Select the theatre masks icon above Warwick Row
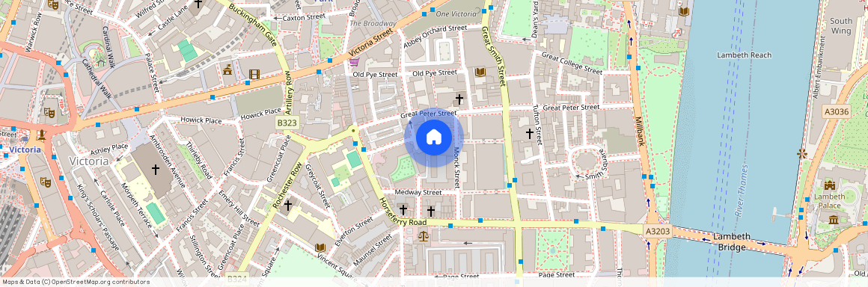This screenshot has width=868, height=287. tap(53, 4)
